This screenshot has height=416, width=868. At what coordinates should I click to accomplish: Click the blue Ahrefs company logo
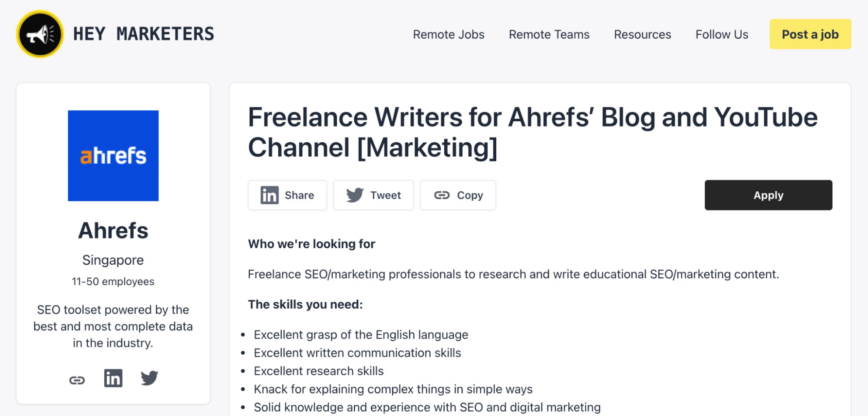[x=113, y=155]
